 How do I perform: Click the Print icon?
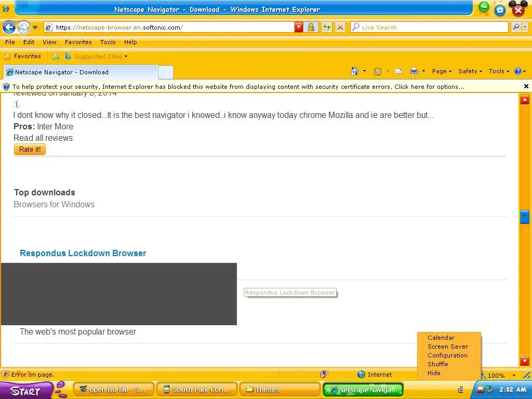click(x=414, y=71)
